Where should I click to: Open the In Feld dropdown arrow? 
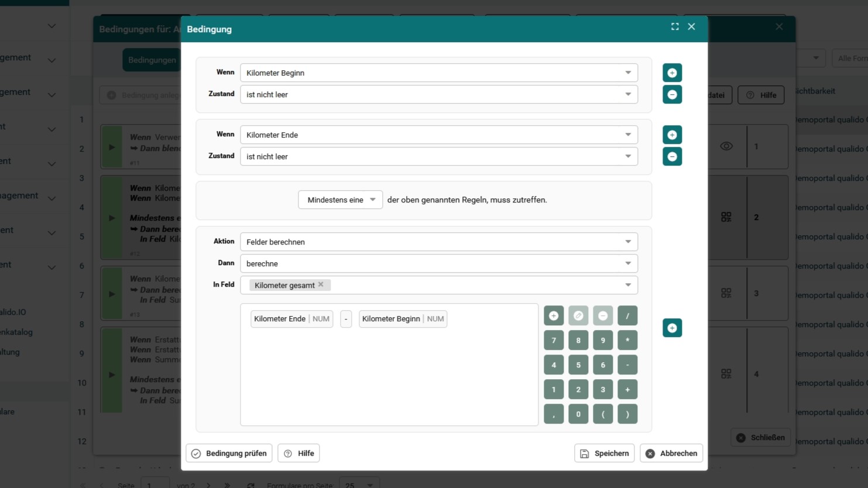pos(628,285)
